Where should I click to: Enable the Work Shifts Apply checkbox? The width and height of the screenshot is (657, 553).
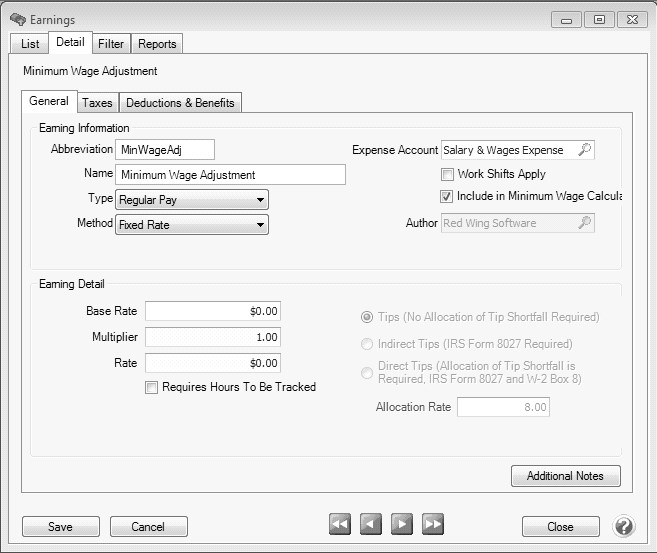[x=447, y=174]
